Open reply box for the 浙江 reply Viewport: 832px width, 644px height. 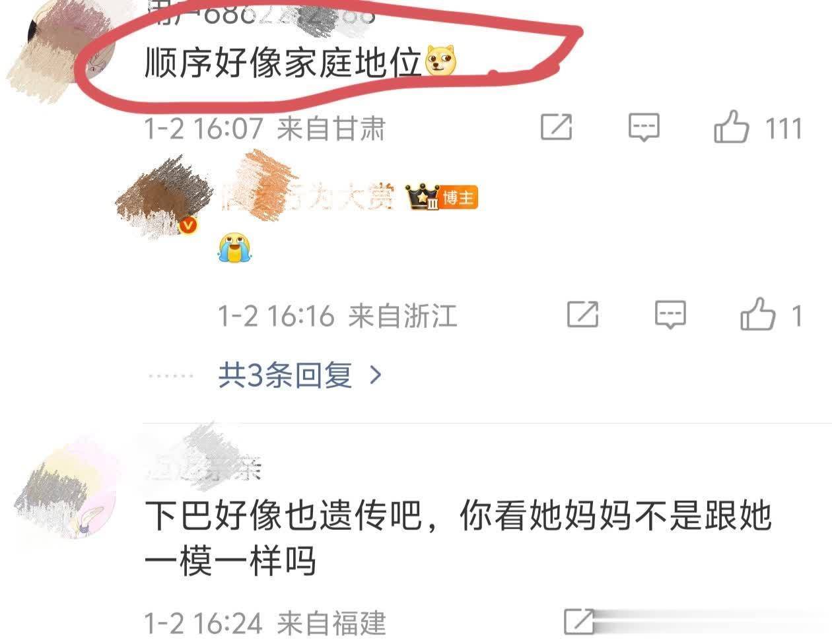(670, 315)
